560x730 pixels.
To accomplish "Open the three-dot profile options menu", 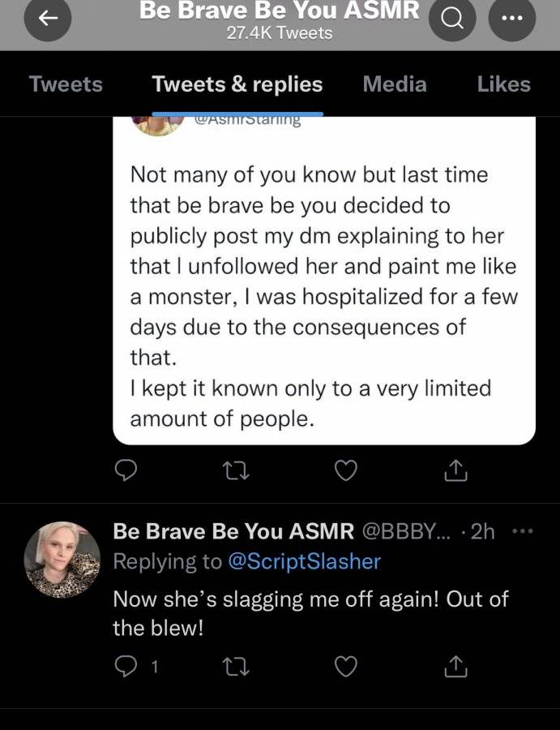I will click(x=511, y=19).
